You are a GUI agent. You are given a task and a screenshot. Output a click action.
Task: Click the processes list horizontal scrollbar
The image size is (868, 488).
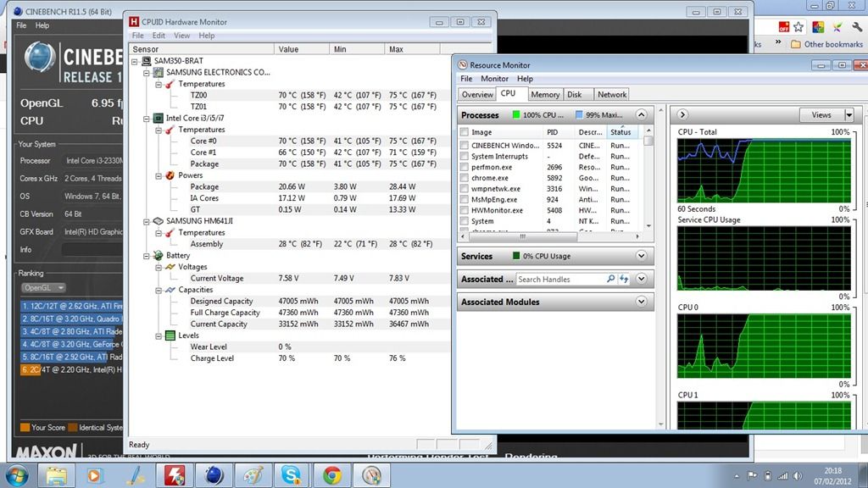pos(522,237)
